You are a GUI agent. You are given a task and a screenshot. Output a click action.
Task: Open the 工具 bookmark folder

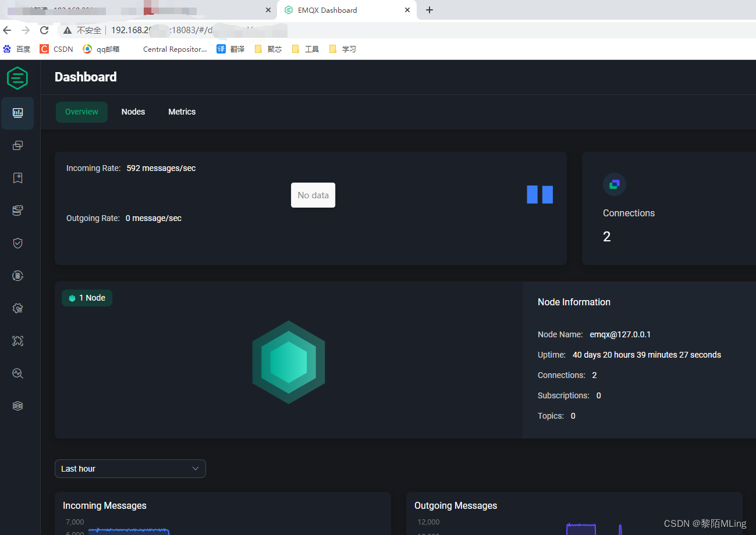coord(306,49)
